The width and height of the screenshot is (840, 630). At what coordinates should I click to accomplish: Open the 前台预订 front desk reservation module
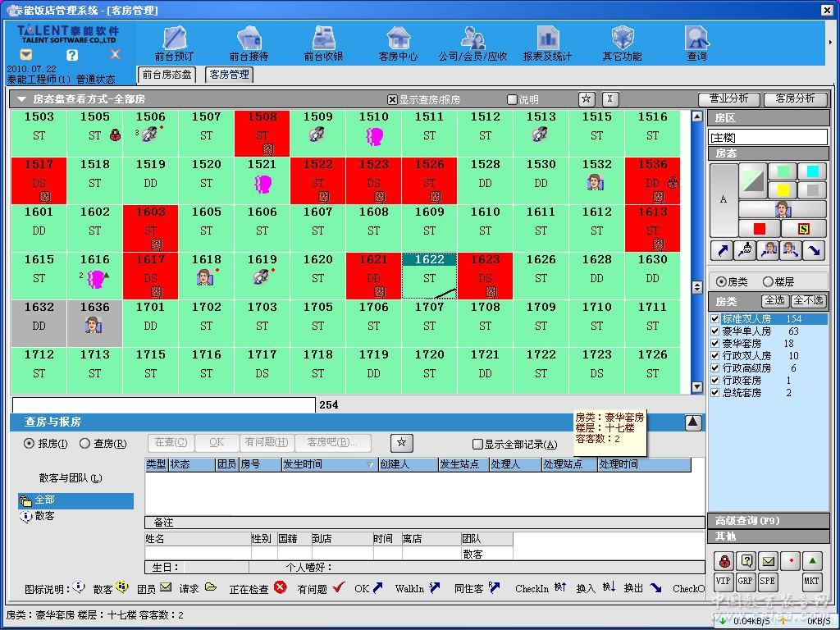pyautogui.click(x=174, y=43)
